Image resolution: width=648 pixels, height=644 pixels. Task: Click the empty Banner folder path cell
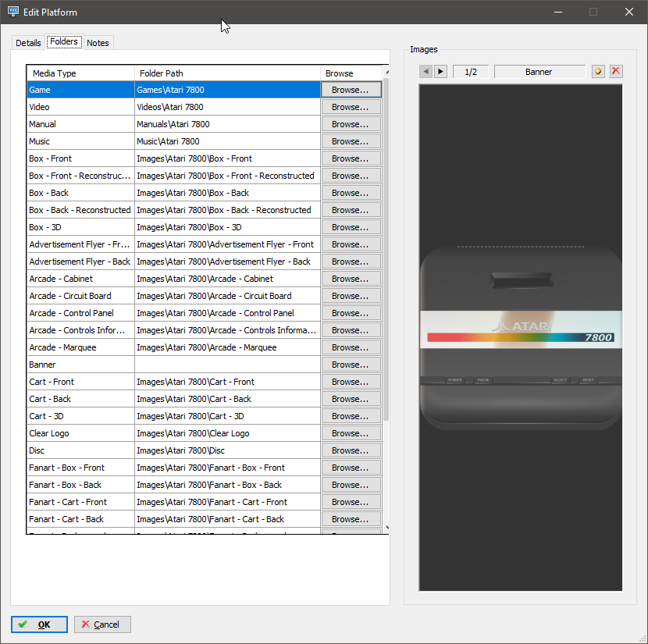pyautogui.click(x=227, y=365)
